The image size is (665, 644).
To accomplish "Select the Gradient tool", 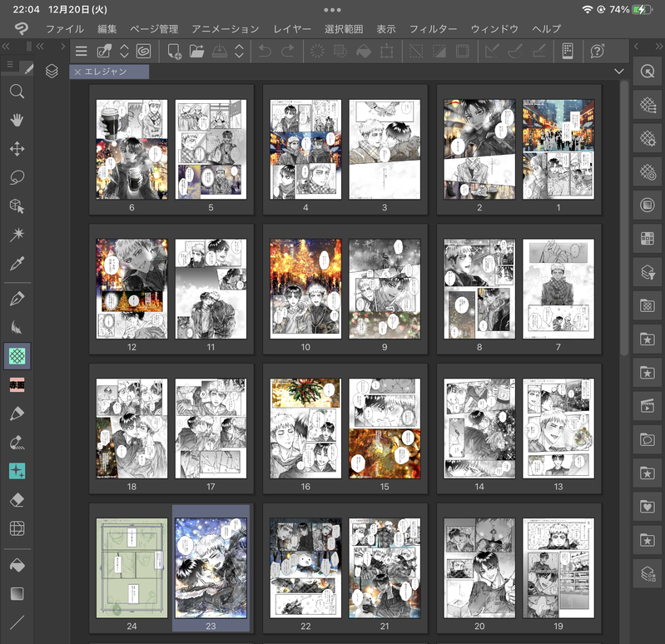I will coord(17,593).
